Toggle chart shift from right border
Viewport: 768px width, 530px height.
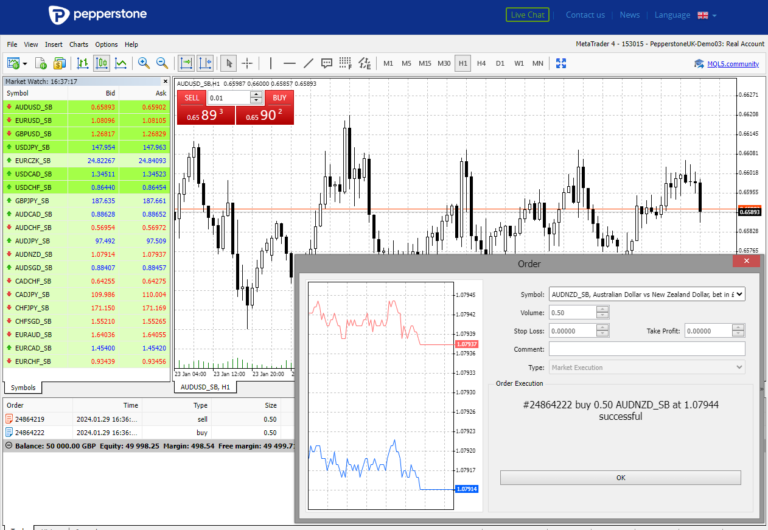point(205,63)
